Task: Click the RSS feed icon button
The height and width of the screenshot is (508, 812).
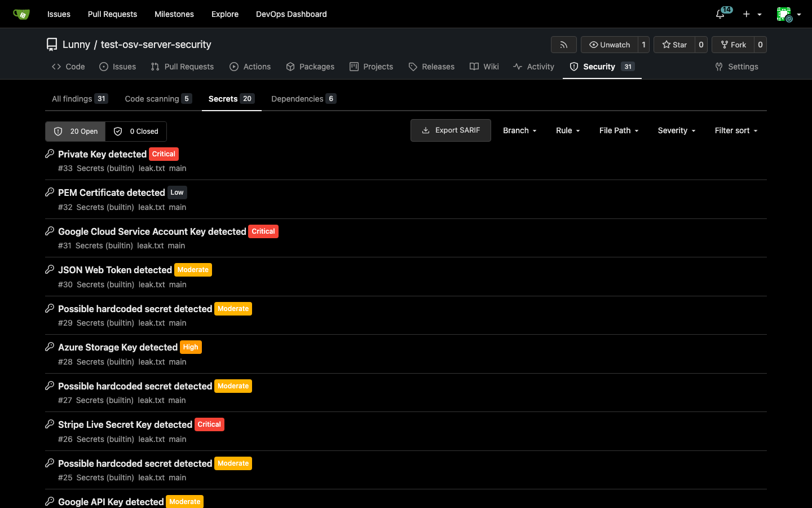Action: point(563,45)
